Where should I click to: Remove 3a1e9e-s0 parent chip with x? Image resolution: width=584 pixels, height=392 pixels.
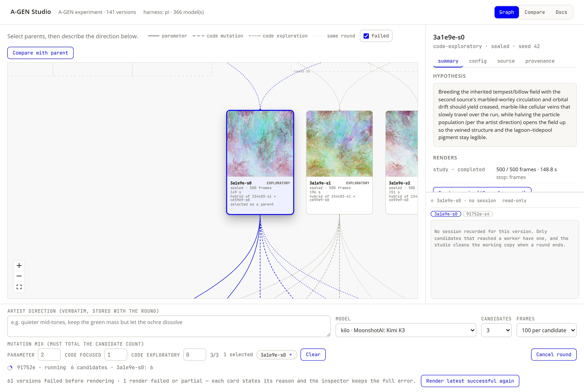[x=291, y=355]
